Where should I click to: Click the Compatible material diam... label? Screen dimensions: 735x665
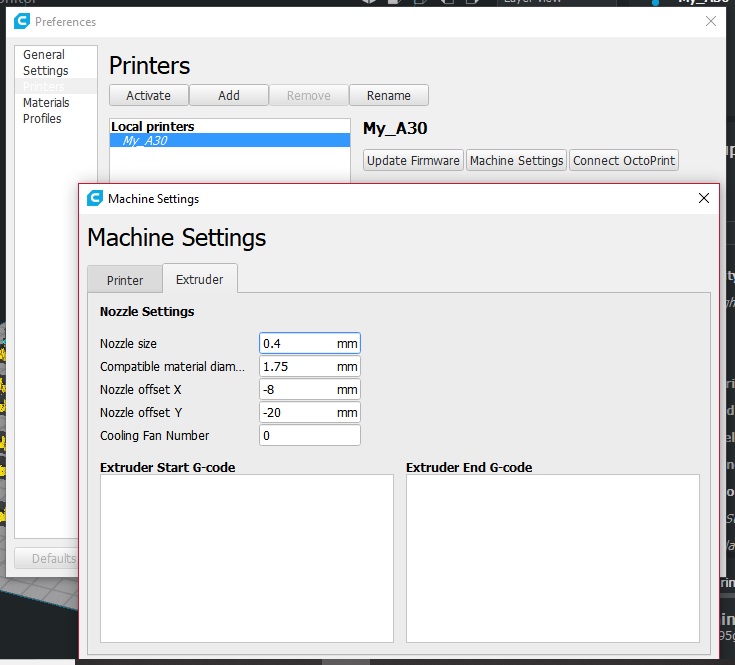pyautogui.click(x=172, y=366)
